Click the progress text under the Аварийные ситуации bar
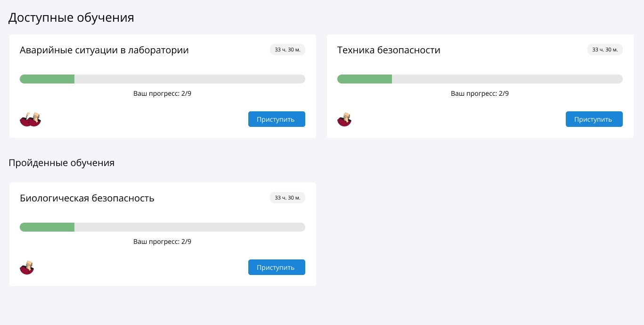Screen dimensions: 644x325 pyautogui.click(x=163, y=93)
